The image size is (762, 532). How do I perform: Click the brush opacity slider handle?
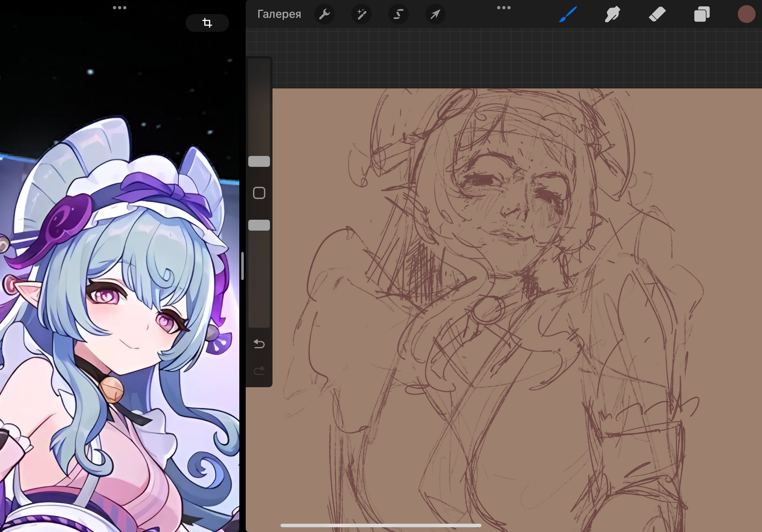coord(259,225)
